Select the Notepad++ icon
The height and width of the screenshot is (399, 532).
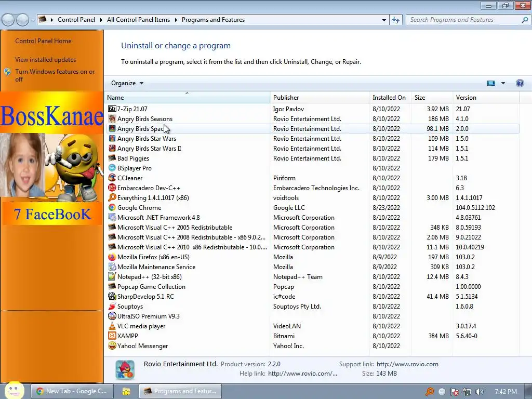[x=112, y=276]
